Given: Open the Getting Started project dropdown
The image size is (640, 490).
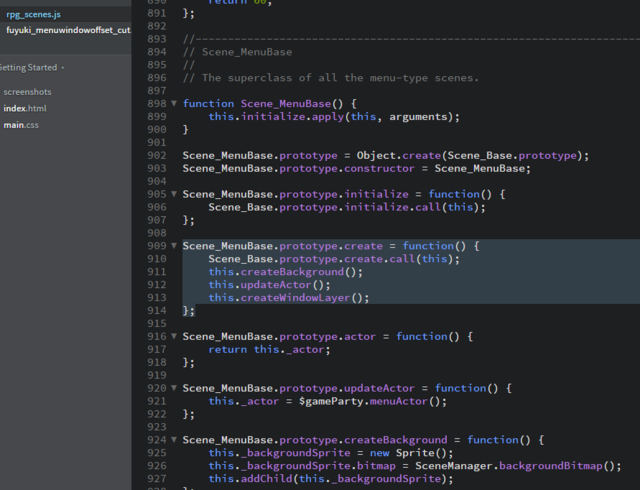Looking at the screenshot, I should coord(32,68).
